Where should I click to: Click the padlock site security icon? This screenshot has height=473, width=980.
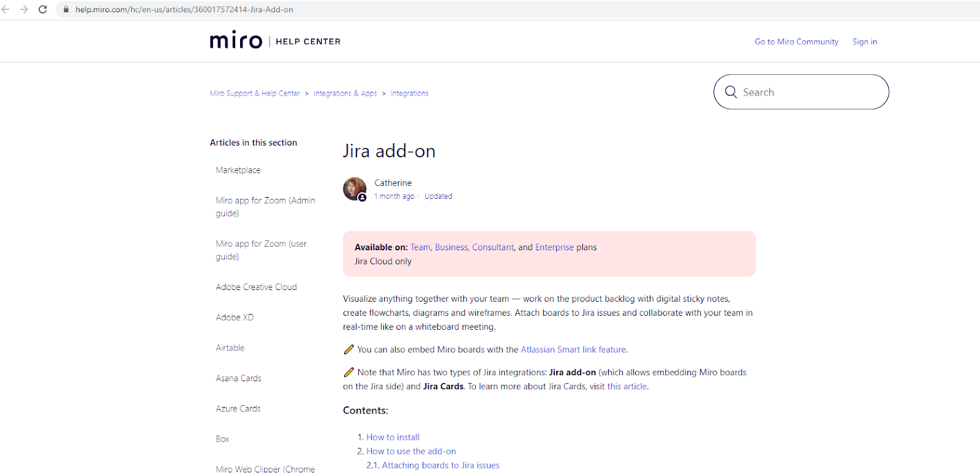[x=66, y=9]
